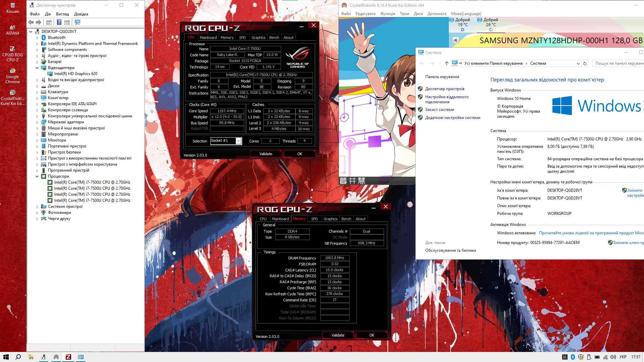Click the Windows license terms link
Screen dimensions: 644x362
(x=591, y=233)
